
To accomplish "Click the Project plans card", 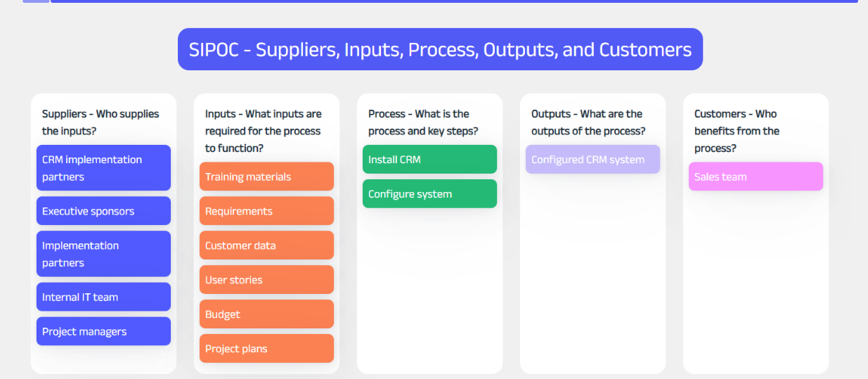I will (266, 349).
